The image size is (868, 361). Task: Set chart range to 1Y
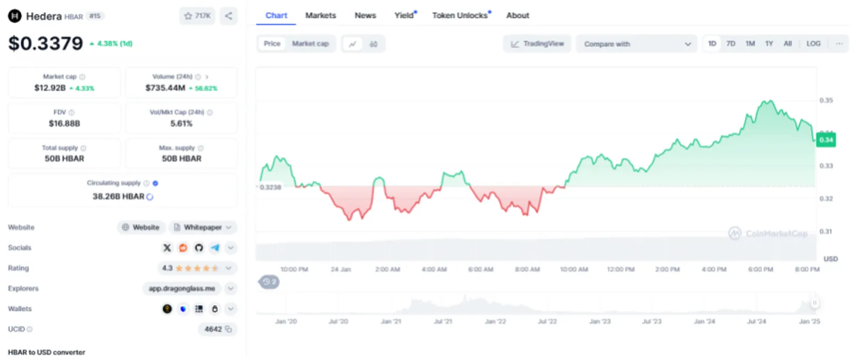point(769,44)
